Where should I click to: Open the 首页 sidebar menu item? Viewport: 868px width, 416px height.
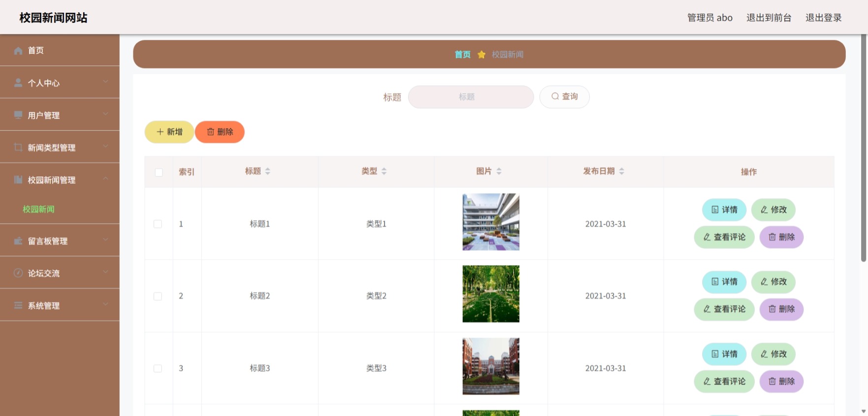tap(60, 50)
